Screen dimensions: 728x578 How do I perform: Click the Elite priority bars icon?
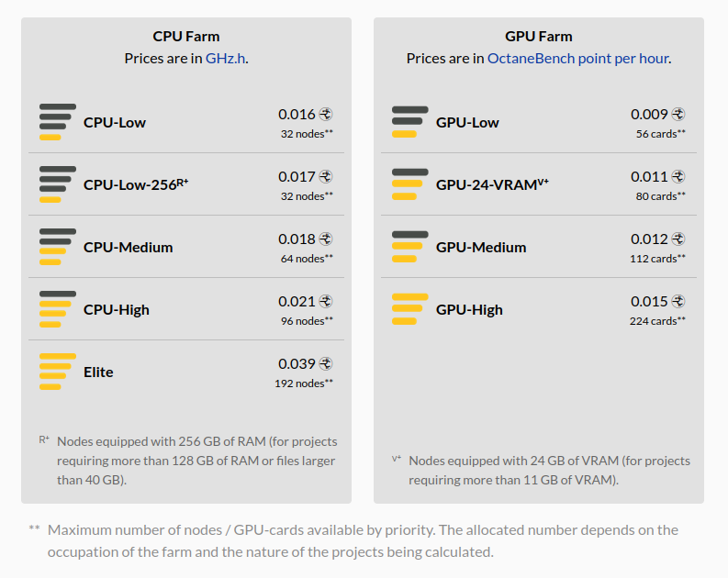point(58,372)
